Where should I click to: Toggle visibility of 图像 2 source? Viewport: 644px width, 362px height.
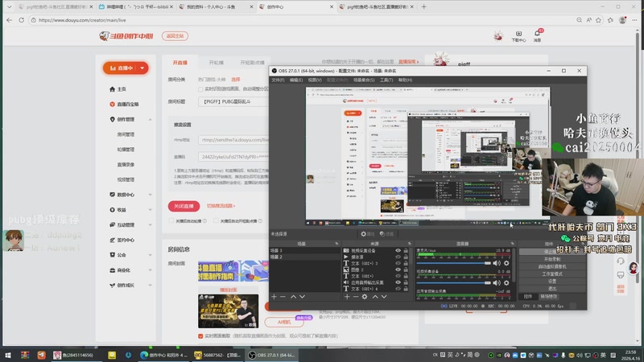tap(398, 269)
